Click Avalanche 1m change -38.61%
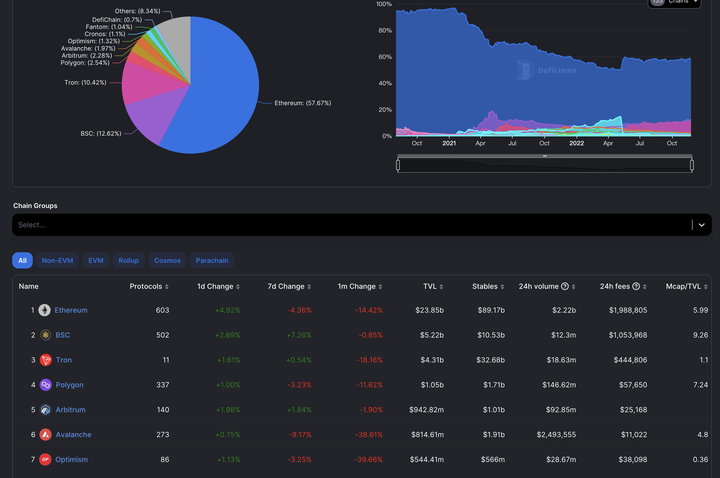The height and width of the screenshot is (478, 720). [369, 434]
